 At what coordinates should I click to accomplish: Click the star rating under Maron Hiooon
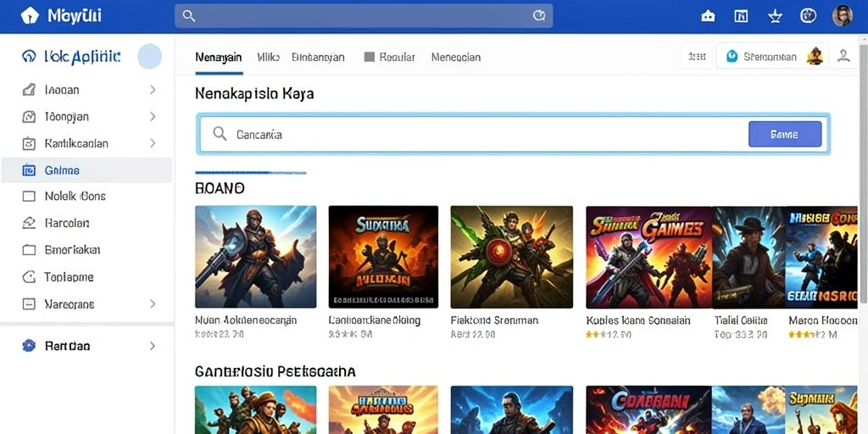[x=813, y=334]
